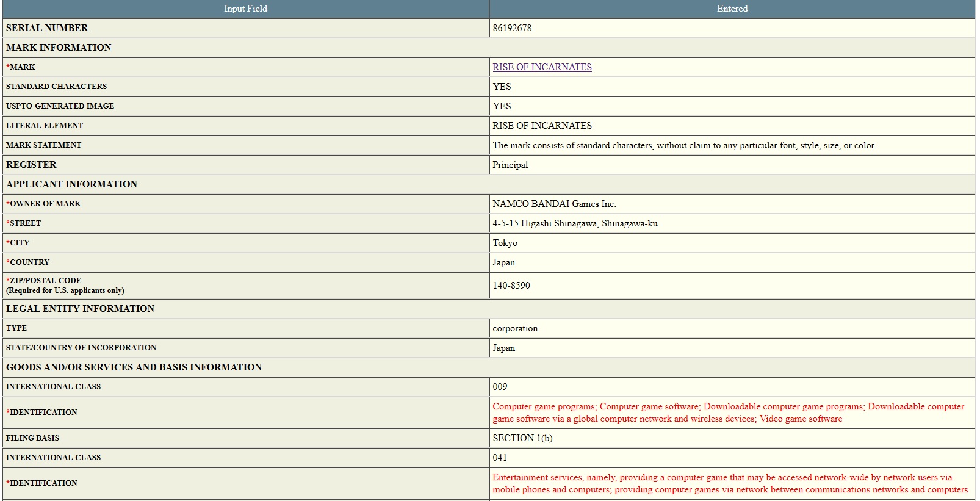980x501 pixels.
Task: Click the STREET label
Action: pos(23,223)
